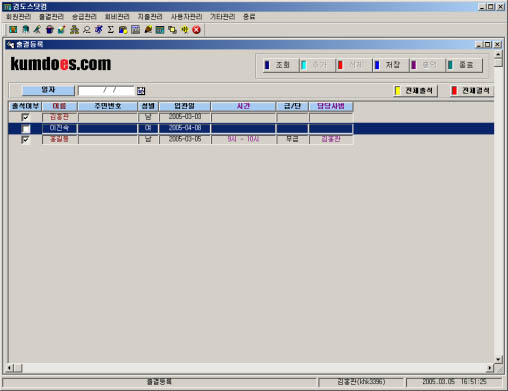Click the yellow overlapping windows toolbar icon
Screen dimensions: 508x391
pos(172,30)
